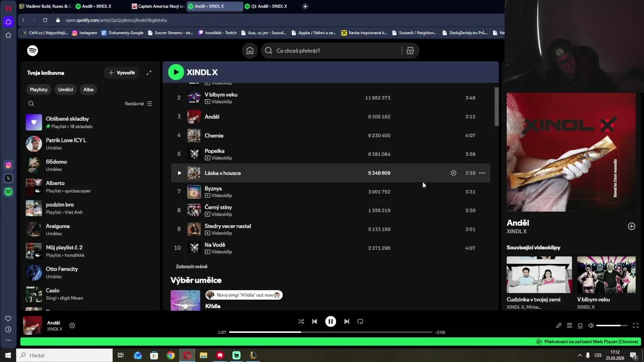Add Anděl via plus icon in right panel
This screenshot has width=644, height=362.
click(x=631, y=227)
